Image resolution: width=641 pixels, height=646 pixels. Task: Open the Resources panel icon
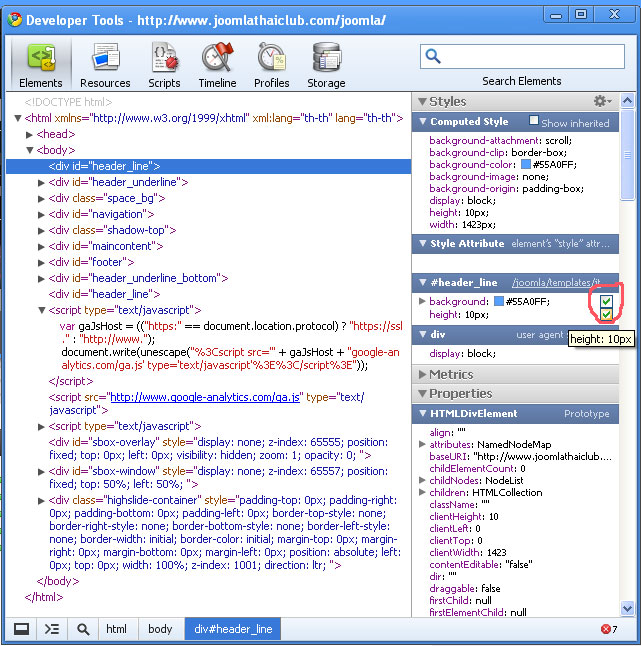point(105,57)
